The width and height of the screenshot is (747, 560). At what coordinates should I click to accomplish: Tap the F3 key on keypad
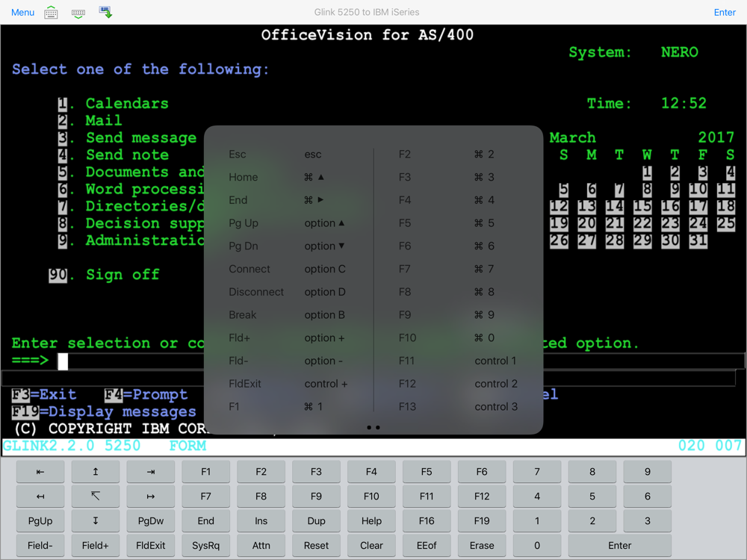tap(316, 472)
